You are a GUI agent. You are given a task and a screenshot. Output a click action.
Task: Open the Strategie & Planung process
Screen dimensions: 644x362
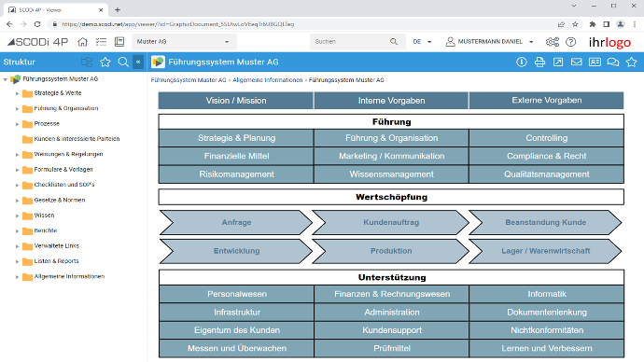(236, 138)
